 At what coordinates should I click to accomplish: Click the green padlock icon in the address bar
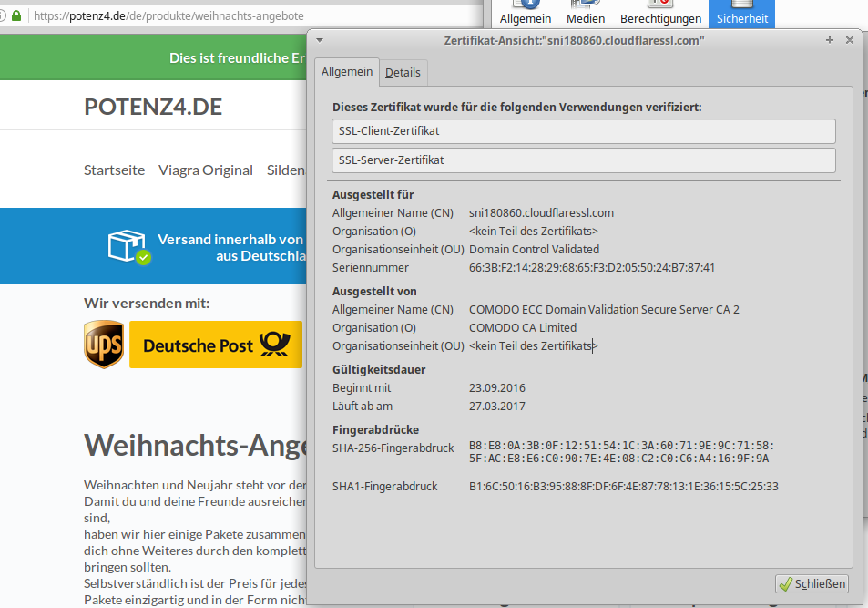[16, 15]
